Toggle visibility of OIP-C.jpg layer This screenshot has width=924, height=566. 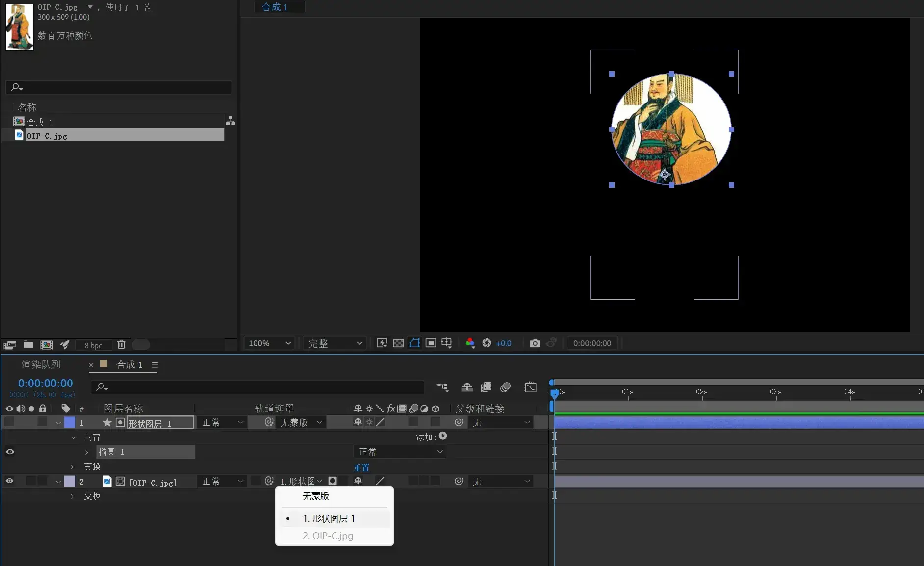click(9, 481)
